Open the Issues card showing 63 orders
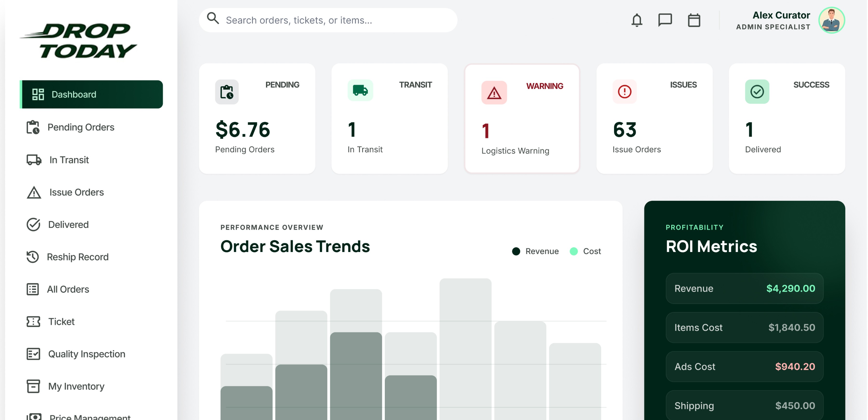The height and width of the screenshot is (420, 868). (x=654, y=119)
